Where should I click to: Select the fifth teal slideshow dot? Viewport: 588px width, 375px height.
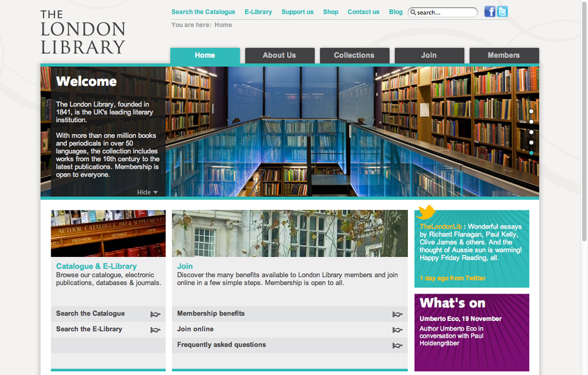532,153
